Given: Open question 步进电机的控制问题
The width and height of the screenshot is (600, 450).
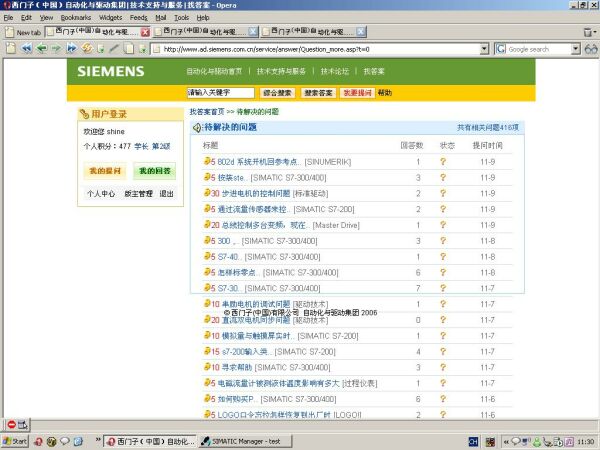Looking at the screenshot, I should click(x=256, y=193).
